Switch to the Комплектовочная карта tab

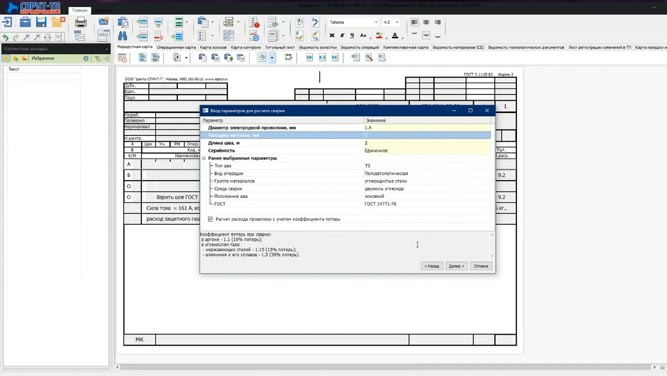[x=406, y=47]
